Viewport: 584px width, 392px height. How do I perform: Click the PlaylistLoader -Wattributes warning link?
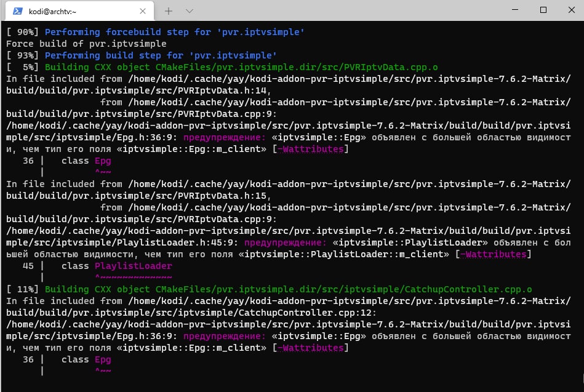494,254
